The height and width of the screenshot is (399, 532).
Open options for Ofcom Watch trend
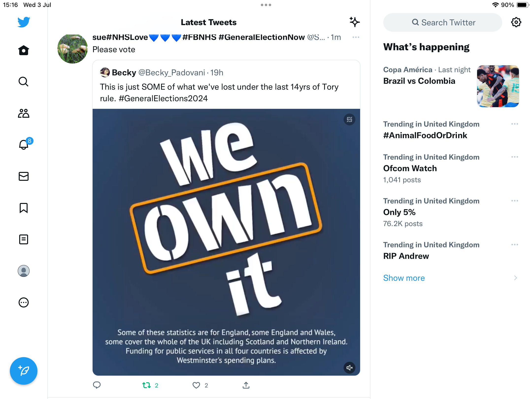tap(515, 157)
